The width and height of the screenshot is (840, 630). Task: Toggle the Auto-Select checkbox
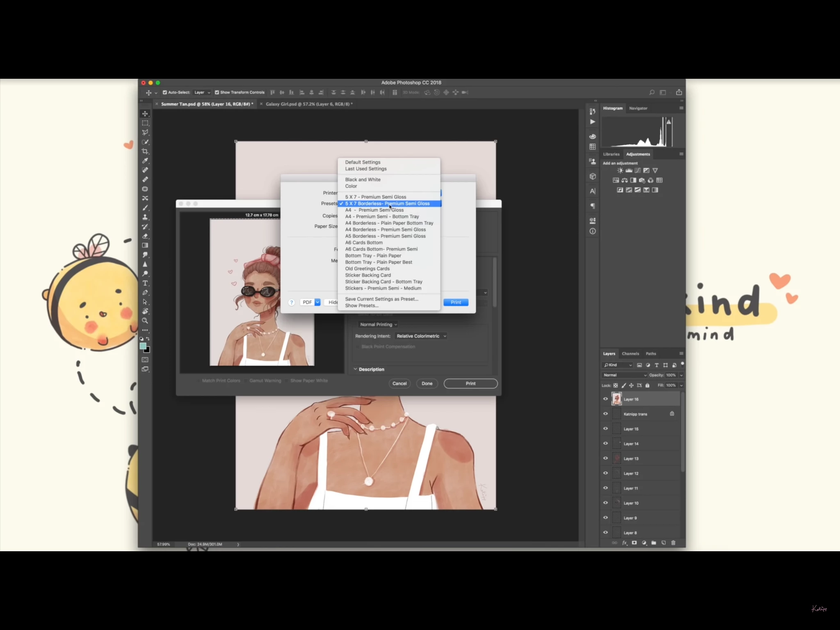(x=165, y=92)
